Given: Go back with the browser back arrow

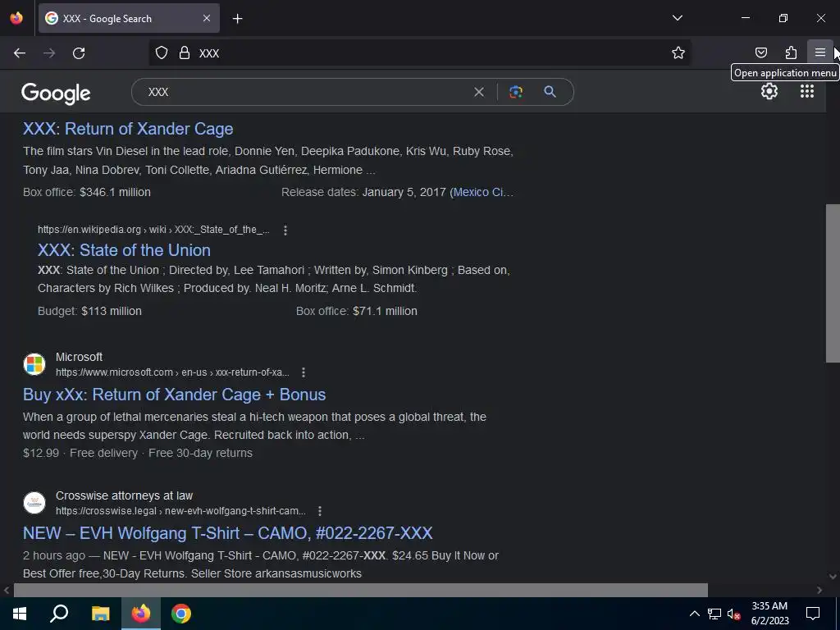Looking at the screenshot, I should [x=20, y=53].
